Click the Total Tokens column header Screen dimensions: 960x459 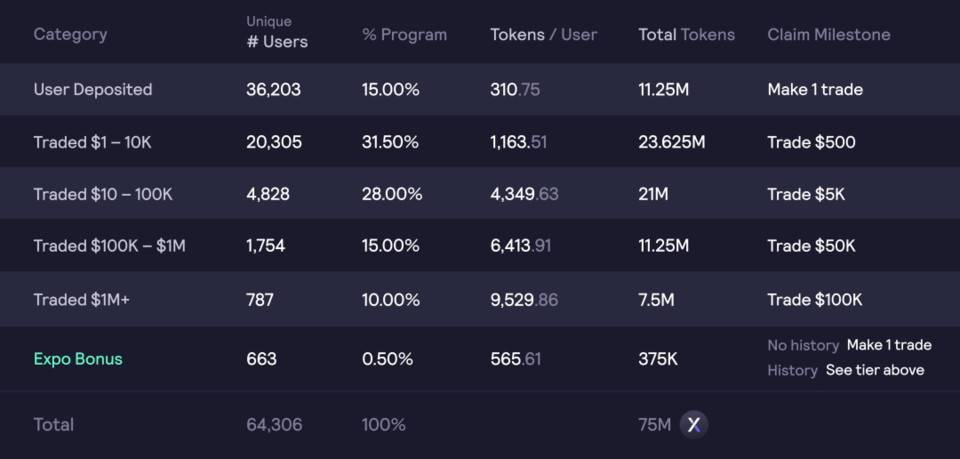[x=686, y=34]
